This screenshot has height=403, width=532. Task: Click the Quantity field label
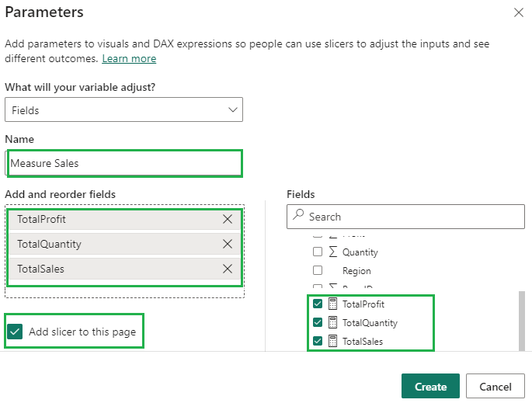[360, 252]
